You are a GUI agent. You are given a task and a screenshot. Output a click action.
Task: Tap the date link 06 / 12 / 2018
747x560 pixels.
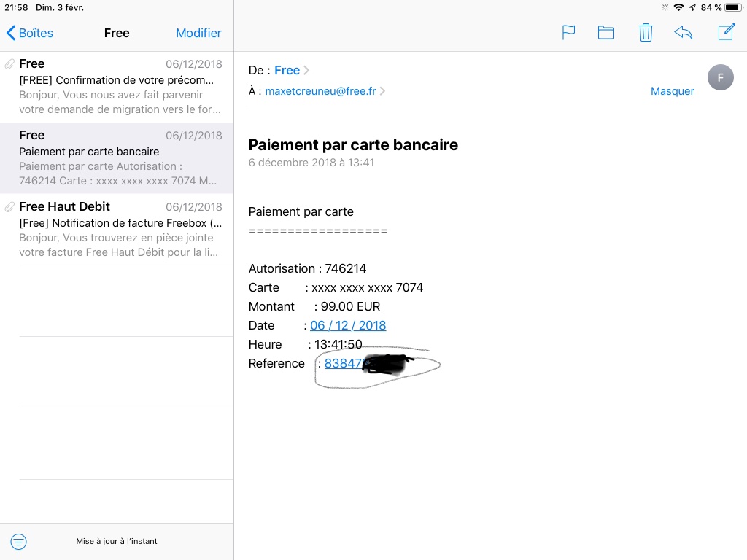[x=348, y=325]
